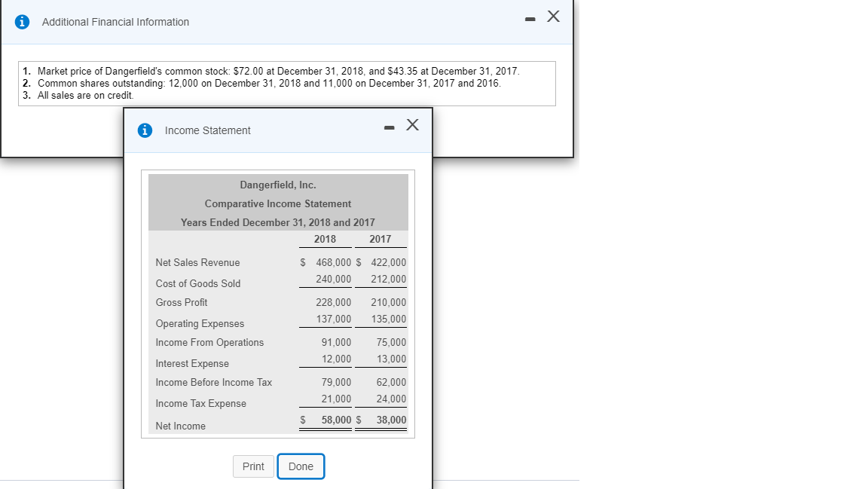
Task: Click the Income Statement dialog title
Action: tap(208, 130)
